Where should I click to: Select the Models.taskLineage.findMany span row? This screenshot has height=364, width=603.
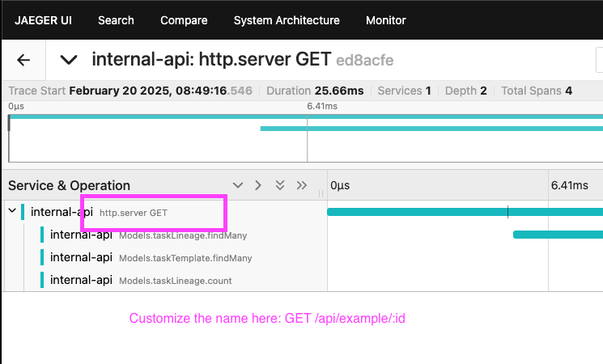pyautogui.click(x=182, y=235)
